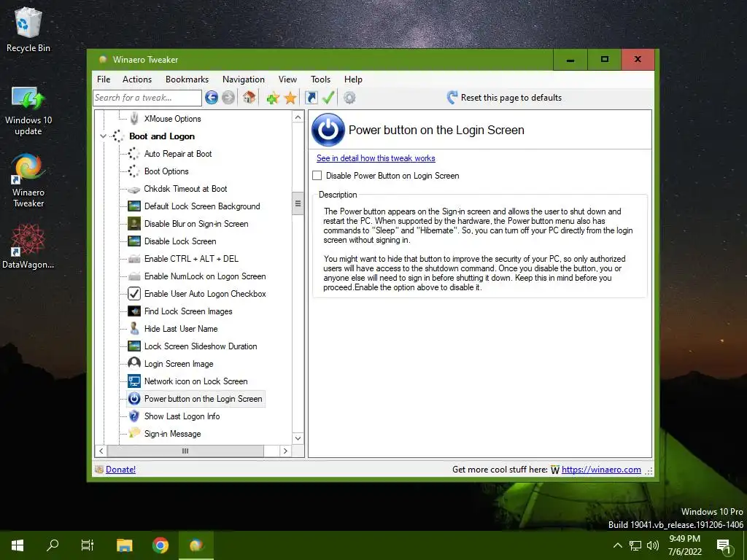Viewport: 747px width, 560px height.
Task: Click the Search for a tweak field
Action: (x=147, y=98)
